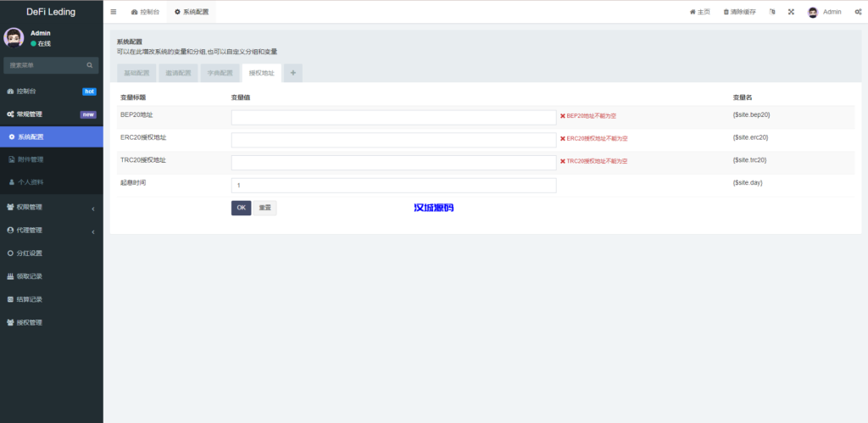This screenshot has height=423, width=868.
Task: Click the Admin avatar in the top bar
Action: coord(813,12)
